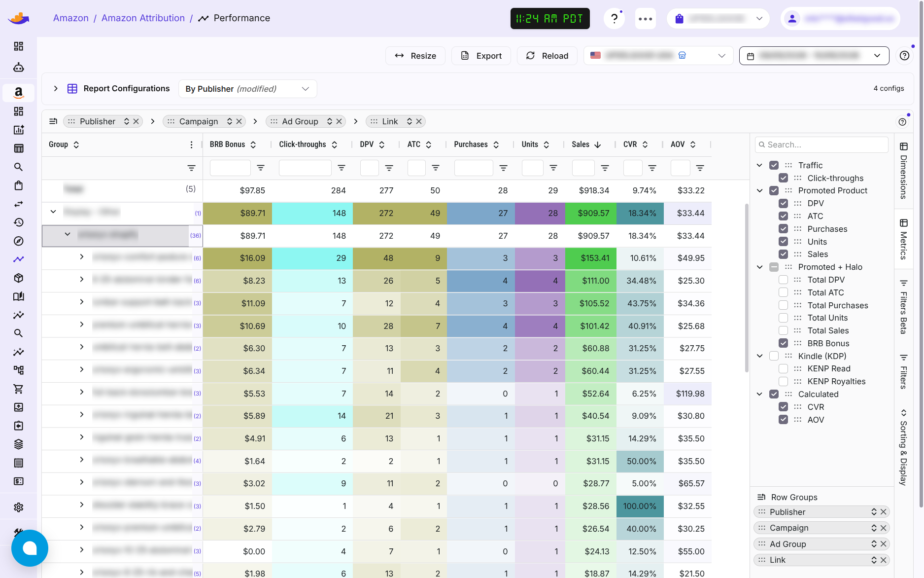Open the Group column three-dot menu
This screenshot has width=924, height=578.
[191, 144]
